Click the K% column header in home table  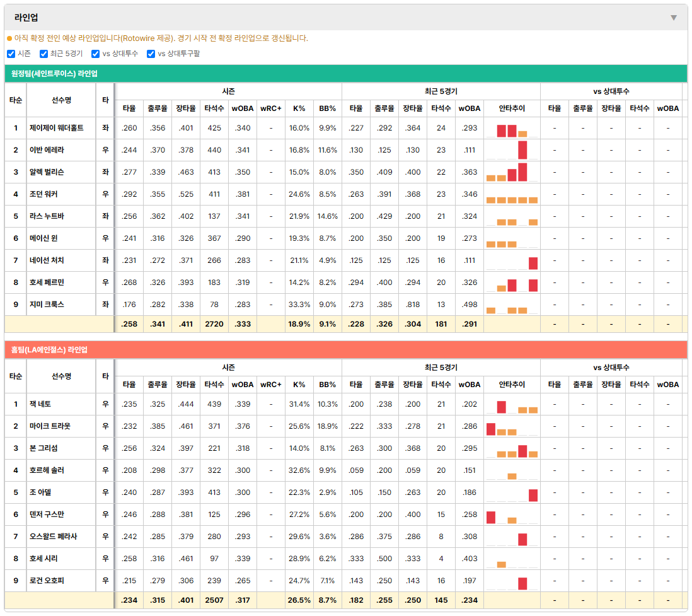(x=299, y=385)
